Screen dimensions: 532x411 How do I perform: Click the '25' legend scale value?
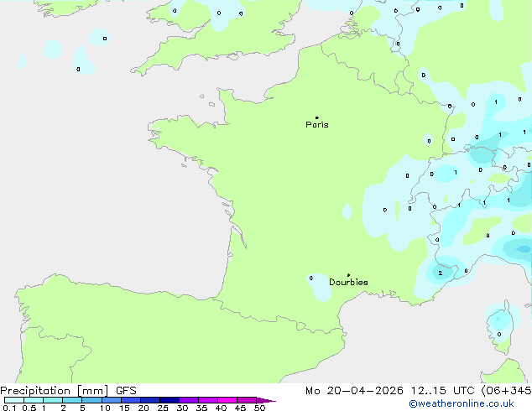coord(163,408)
